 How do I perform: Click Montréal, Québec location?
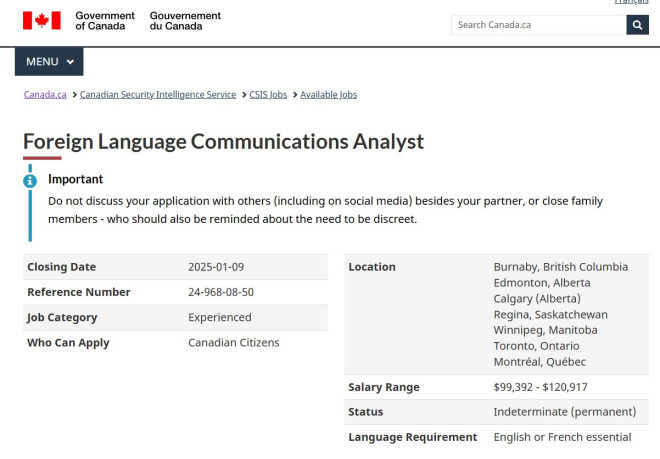coord(540,362)
